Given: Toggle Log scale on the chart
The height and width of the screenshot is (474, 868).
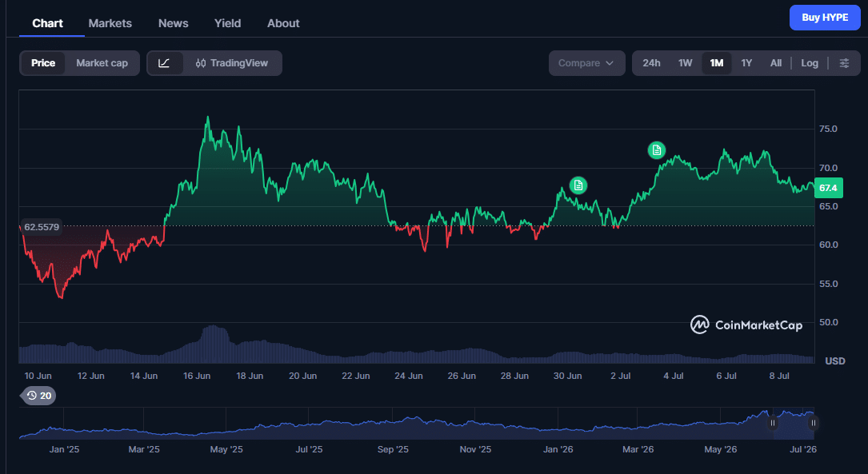Looking at the screenshot, I should [810, 63].
